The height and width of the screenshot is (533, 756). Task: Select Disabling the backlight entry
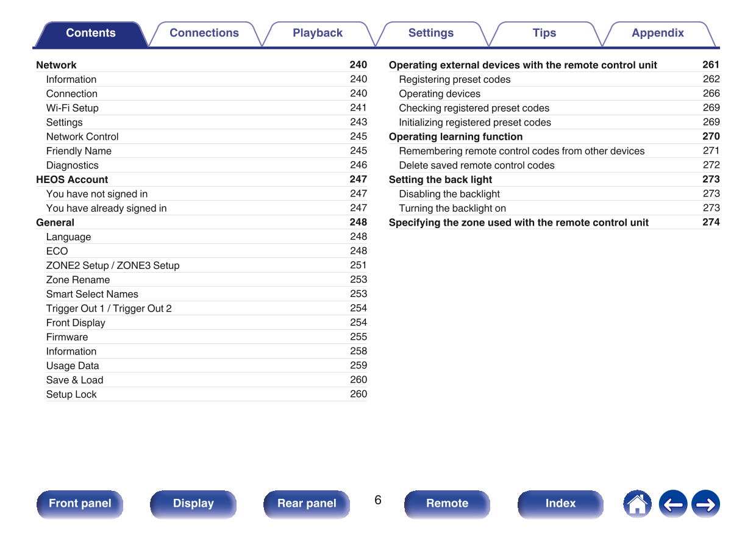449,194
